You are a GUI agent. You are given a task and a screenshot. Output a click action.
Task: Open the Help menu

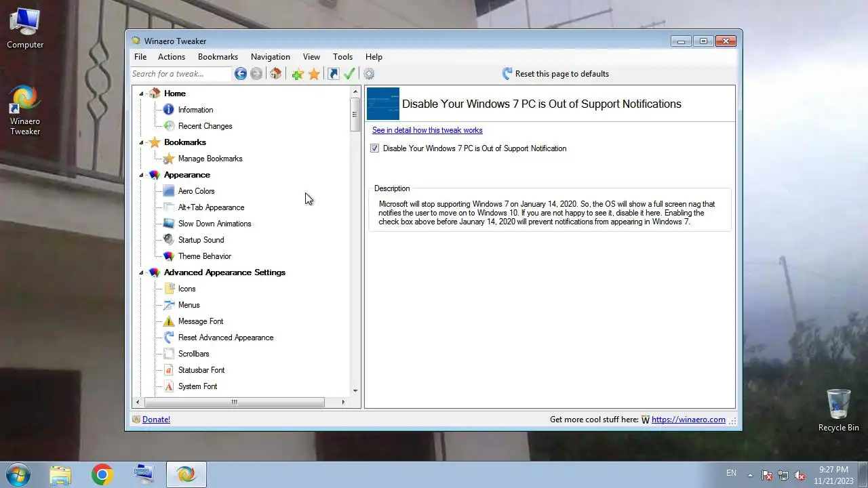(374, 57)
